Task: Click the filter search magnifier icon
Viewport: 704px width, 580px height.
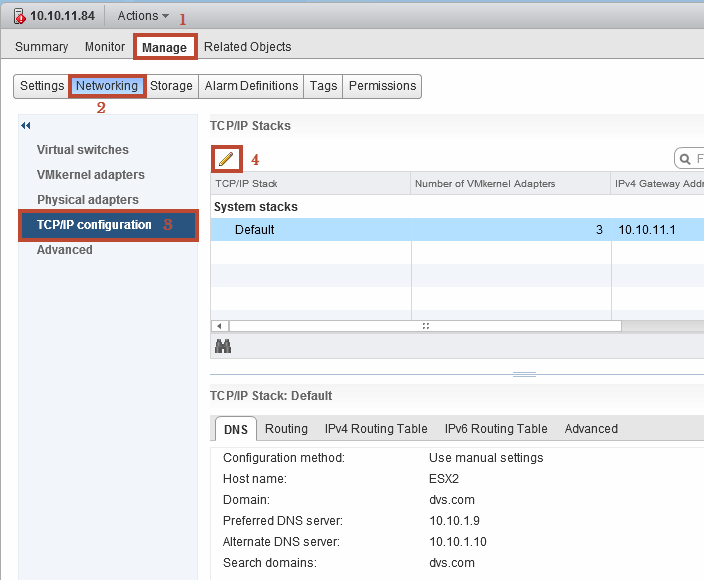Action: click(x=686, y=159)
